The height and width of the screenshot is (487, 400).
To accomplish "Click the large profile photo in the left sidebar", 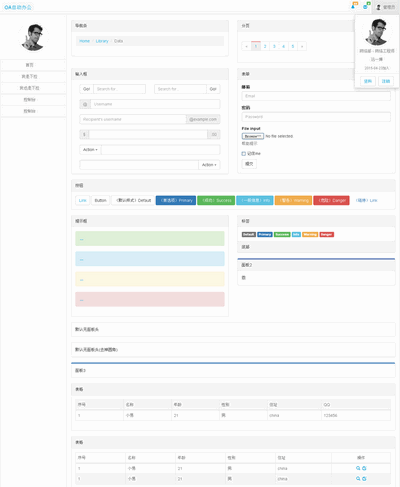I will [x=33, y=37].
